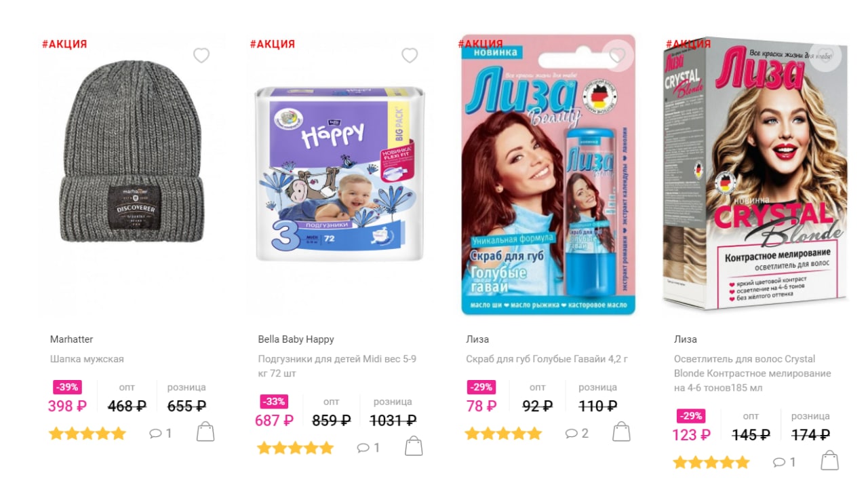Open Подгузники для детей Midi product link
This screenshot has height=494, width=868.
coord(337,366)
